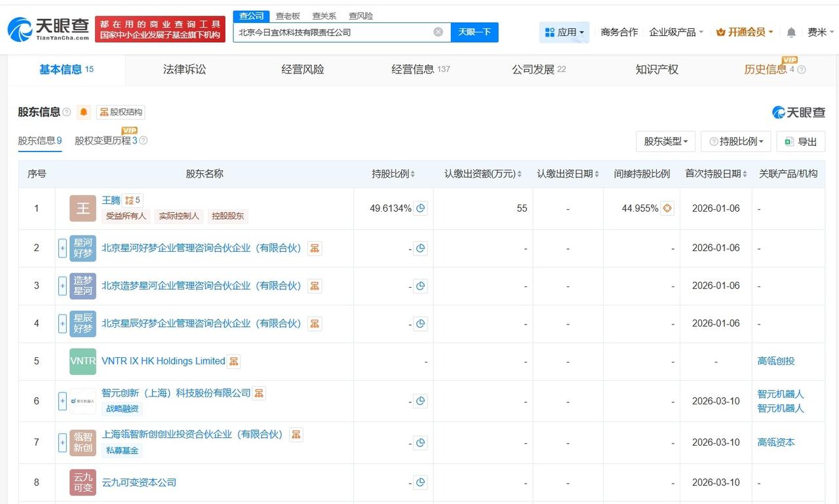Switch to the 查老板 search tab

(288, 16)
